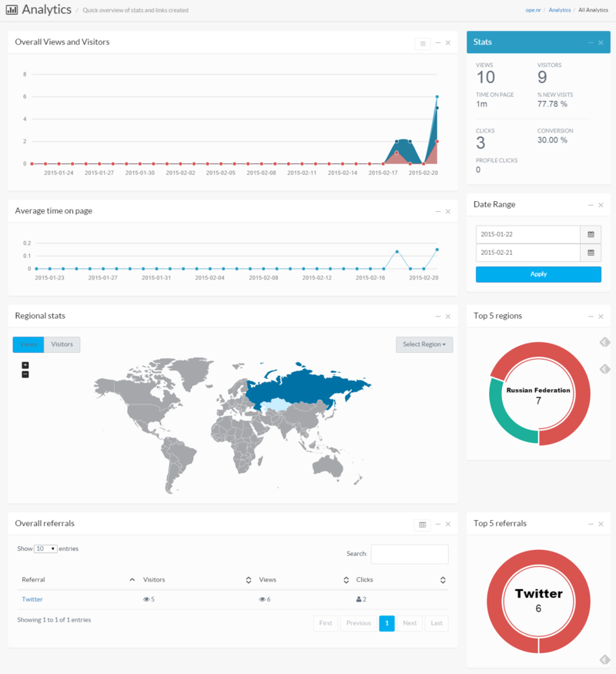Close the Overall referrals panel
This screenshot has height=674, width=616.
coord(448,524)
